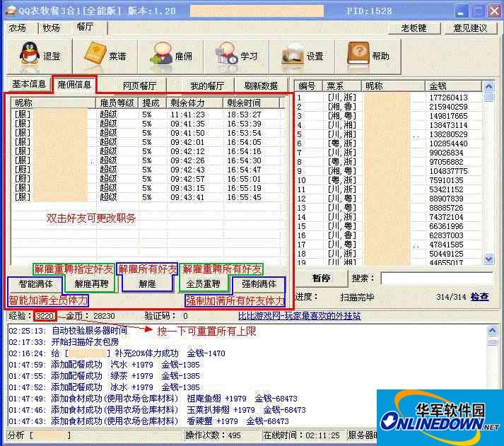The width and height of the screenshot is (504, 446).
Task: Sort by 剩余体力 column header
Action: [x=195, y=102]
